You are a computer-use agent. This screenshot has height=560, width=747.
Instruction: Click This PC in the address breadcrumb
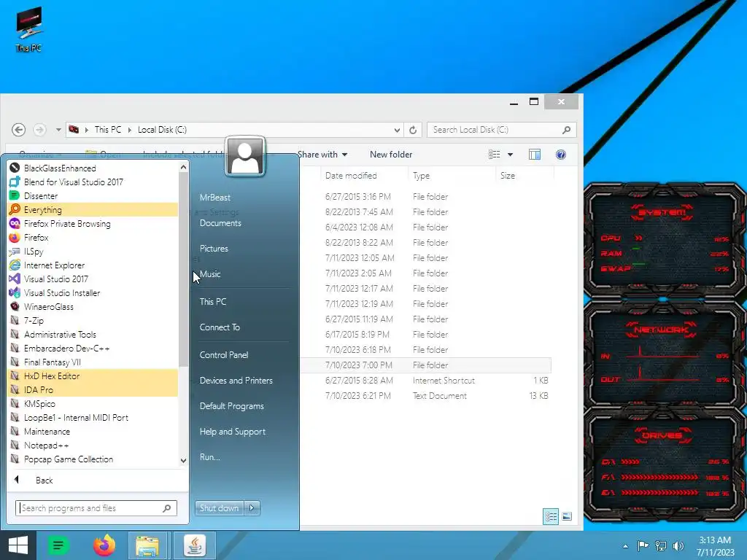(x=108, y=130)
